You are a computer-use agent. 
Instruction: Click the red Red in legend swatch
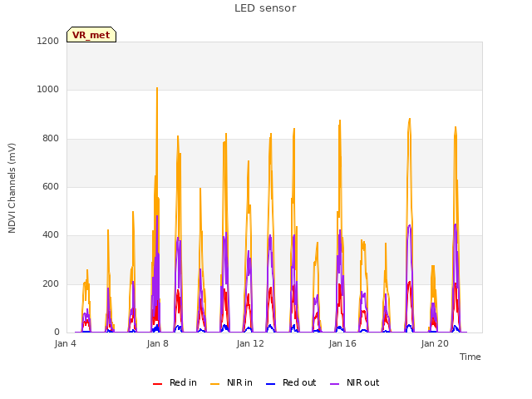click(x=157, y=384)
